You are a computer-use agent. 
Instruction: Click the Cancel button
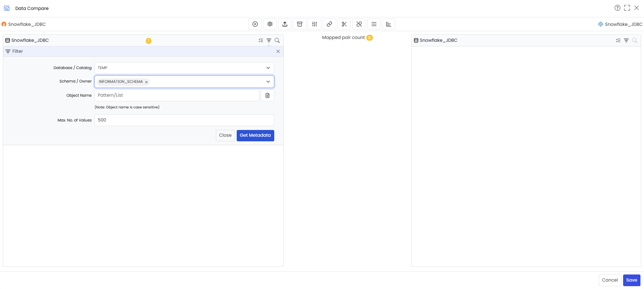point(610,280)
